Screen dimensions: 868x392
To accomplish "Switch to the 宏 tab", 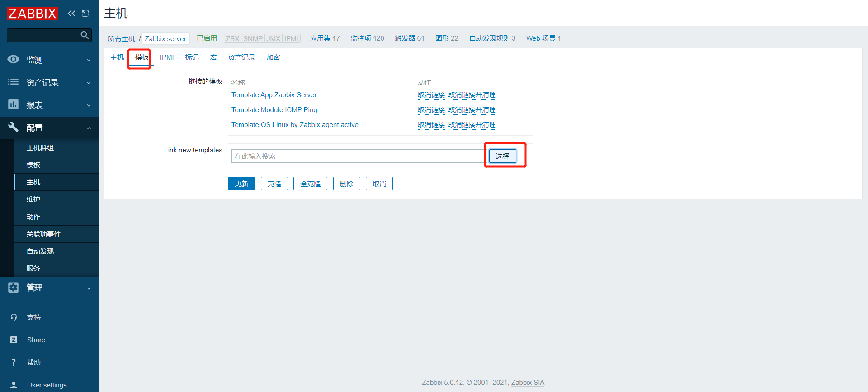I will point(213,57).
